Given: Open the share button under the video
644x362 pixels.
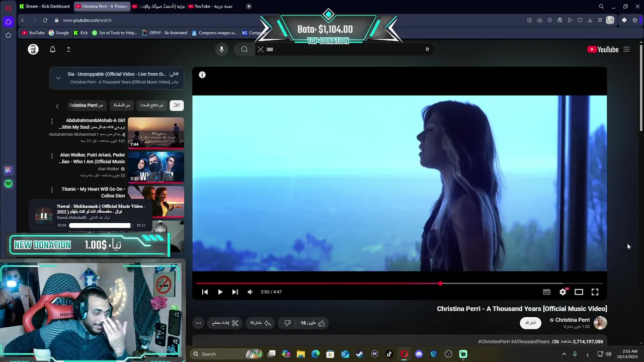Looking at the screenshot, I should tap(261, 323).
